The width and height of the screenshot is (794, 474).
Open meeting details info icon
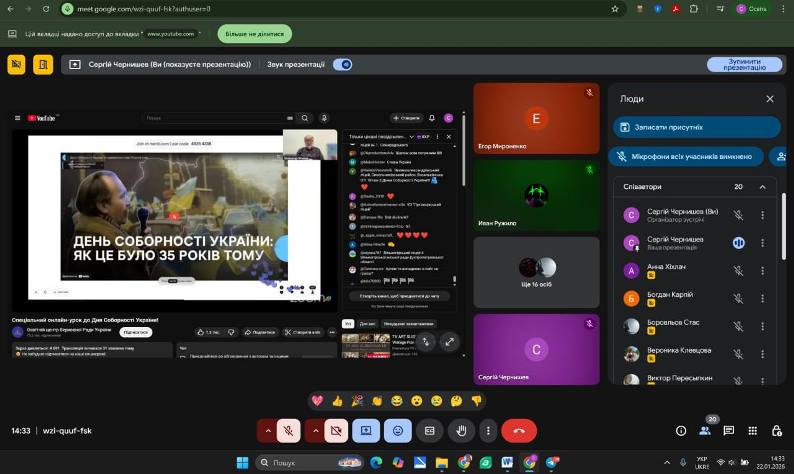click(681, 431)
